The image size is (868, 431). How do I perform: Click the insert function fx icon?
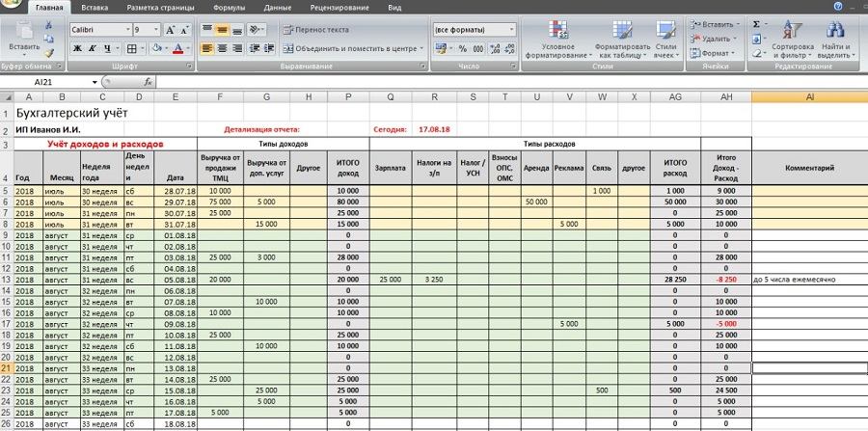(148, 83)
